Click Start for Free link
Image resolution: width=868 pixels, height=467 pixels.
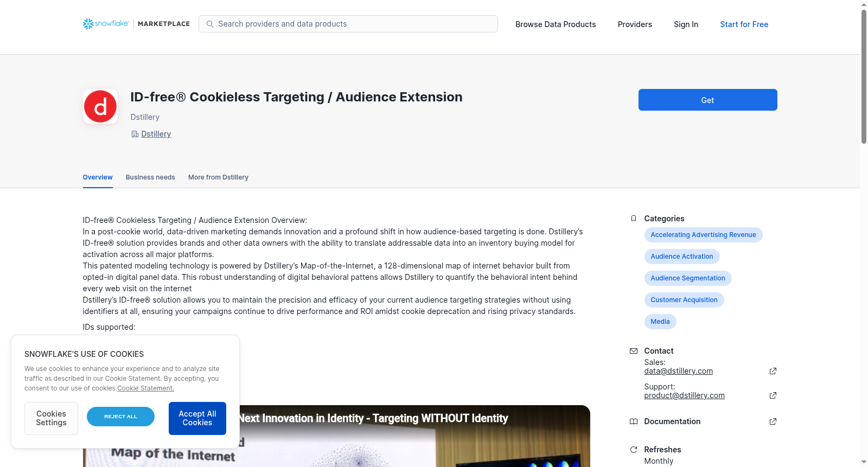(744, 24)
